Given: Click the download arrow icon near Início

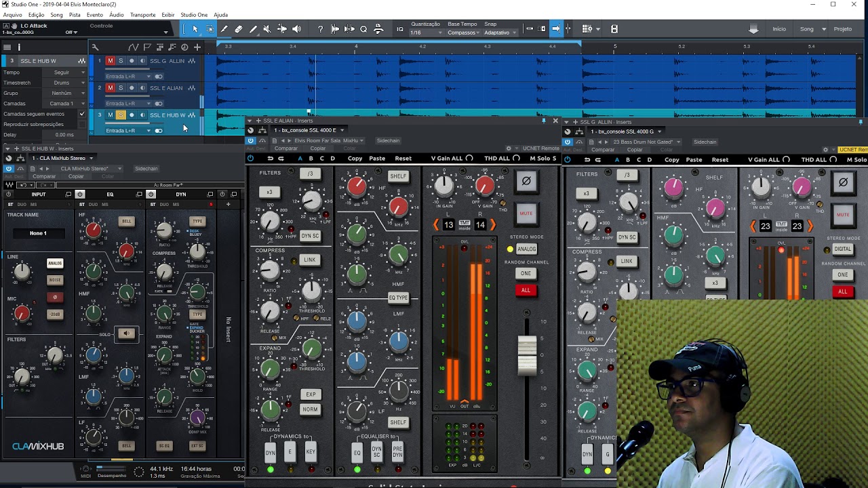Looking at the screenshot, I should (753, 29).
